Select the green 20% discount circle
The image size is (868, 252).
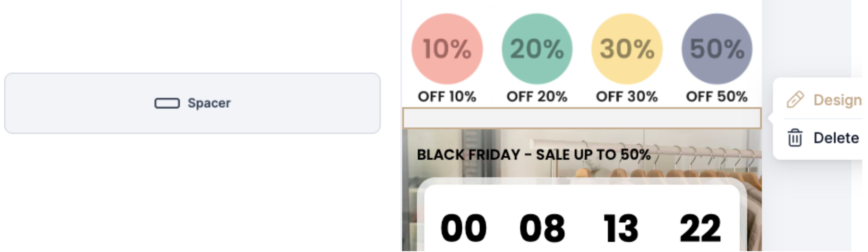[537, 49]
